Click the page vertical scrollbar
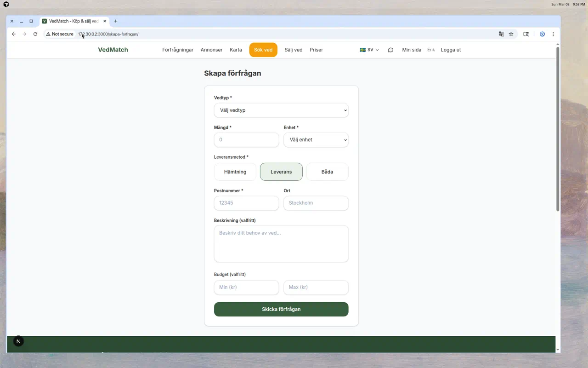This screenshot has height=368, width=588. [x=558, y=129]
